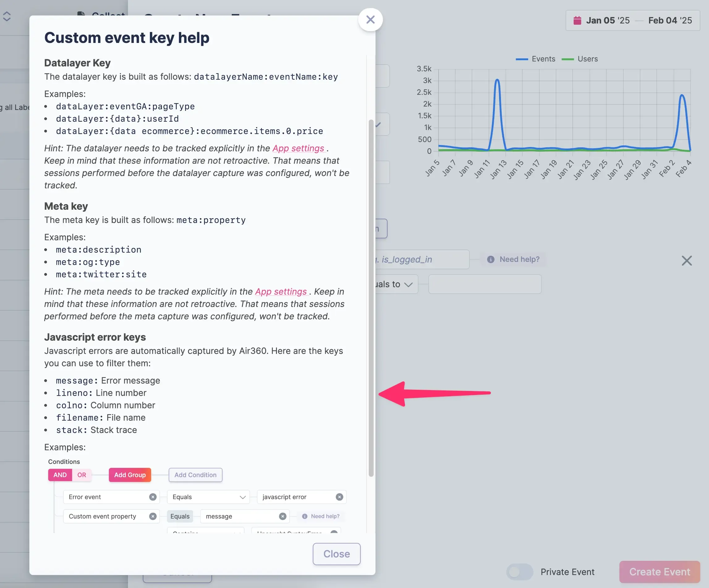This screenshot has height=588, width=709.
Task: Close the help dialog with X icon
Action: (370, 19)
